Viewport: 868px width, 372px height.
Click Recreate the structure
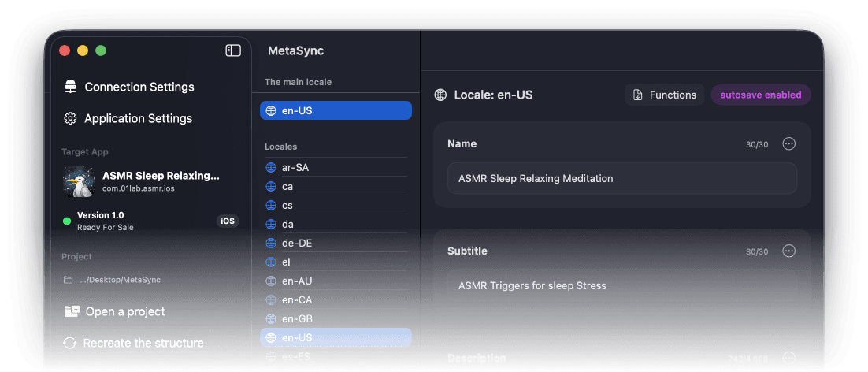coord(143,343)
